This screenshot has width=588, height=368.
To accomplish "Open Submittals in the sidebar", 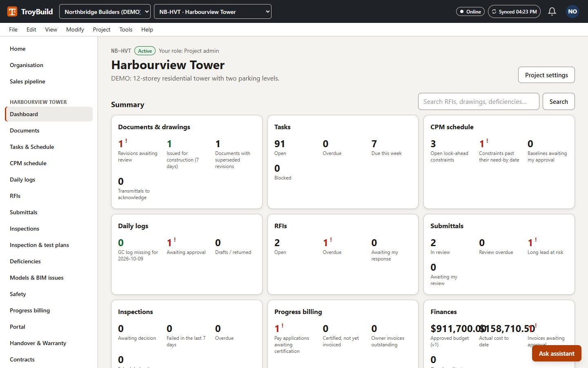I will click(x=49, y=212).
